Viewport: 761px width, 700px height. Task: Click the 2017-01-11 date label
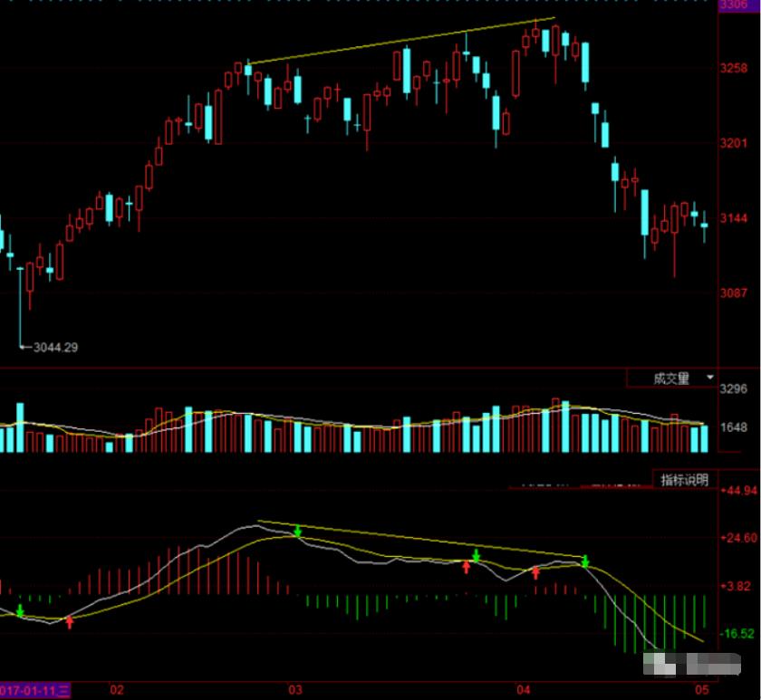click(34, 690)
